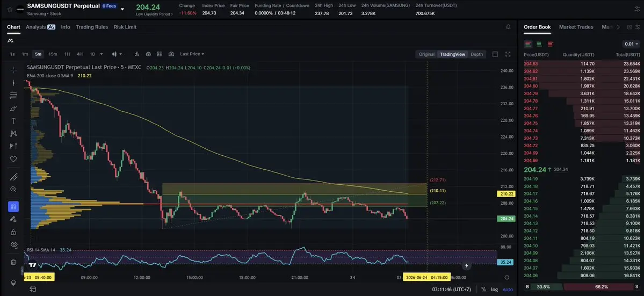Viewport: 644px width, 296px height.
Task: Select the trend line drawing tool
Action: point(13,83)
